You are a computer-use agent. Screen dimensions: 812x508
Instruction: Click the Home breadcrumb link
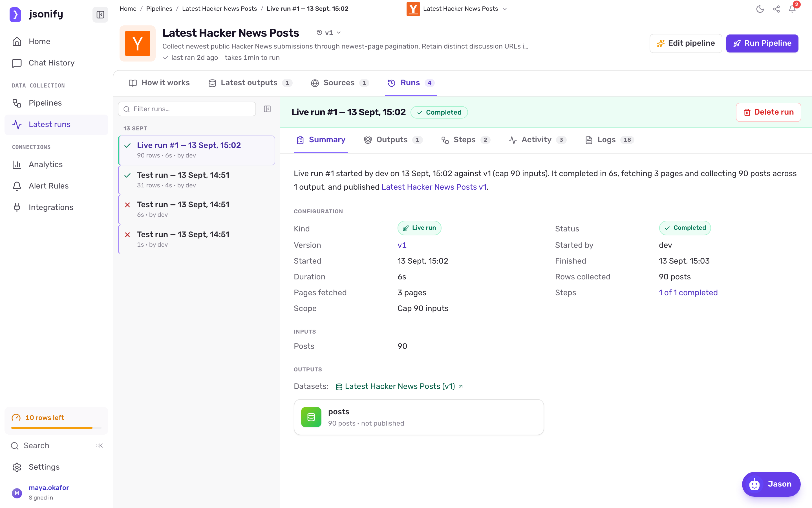pyautogui.click(x=128, y=9)
